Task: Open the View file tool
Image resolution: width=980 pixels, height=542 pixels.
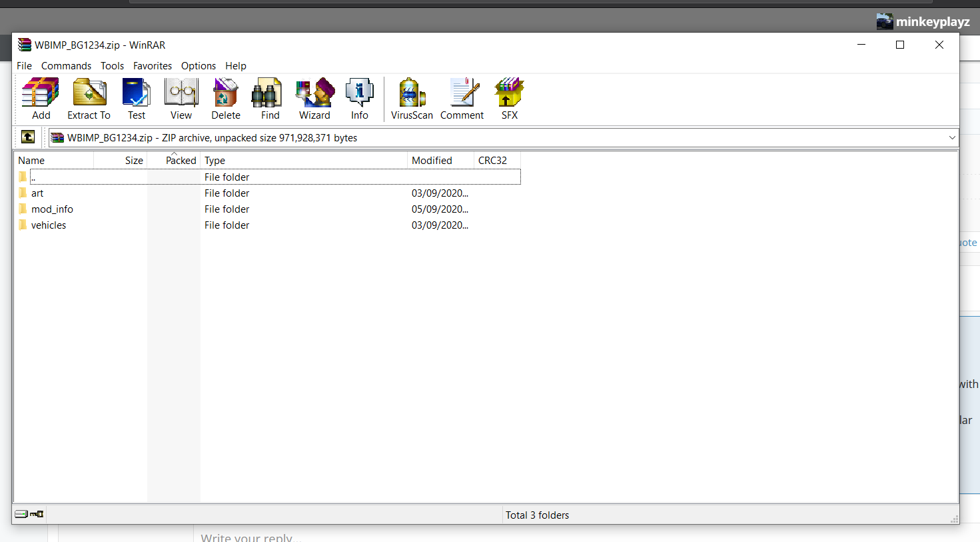Action: click(x=181, y=99)
